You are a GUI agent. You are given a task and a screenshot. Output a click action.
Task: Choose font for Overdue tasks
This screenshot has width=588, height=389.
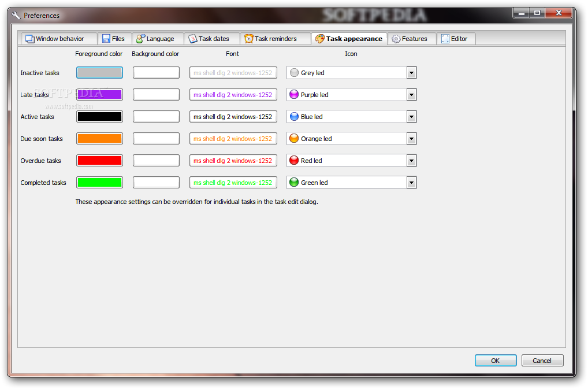click(x=233, y=161)
